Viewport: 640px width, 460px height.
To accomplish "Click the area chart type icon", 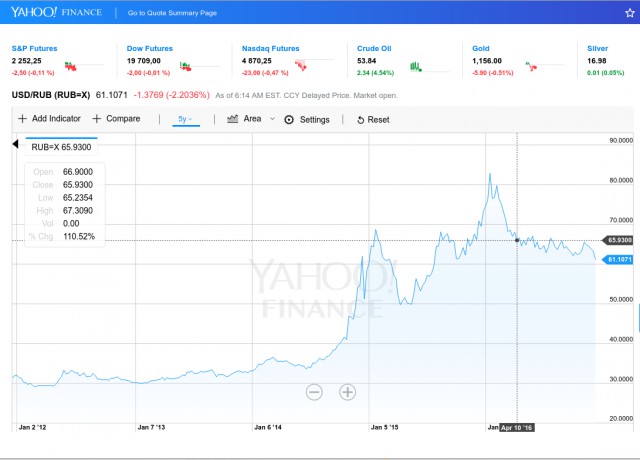I will (x=233, y=119).
